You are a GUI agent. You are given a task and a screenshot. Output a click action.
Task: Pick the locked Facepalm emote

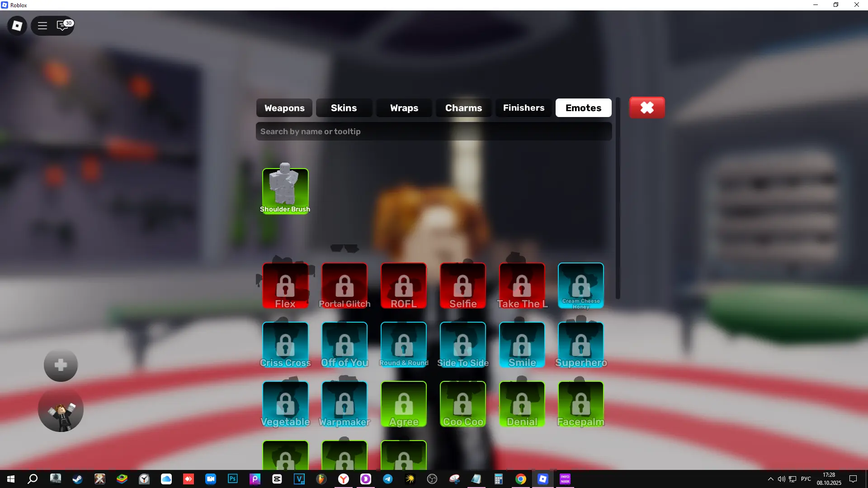580,404
